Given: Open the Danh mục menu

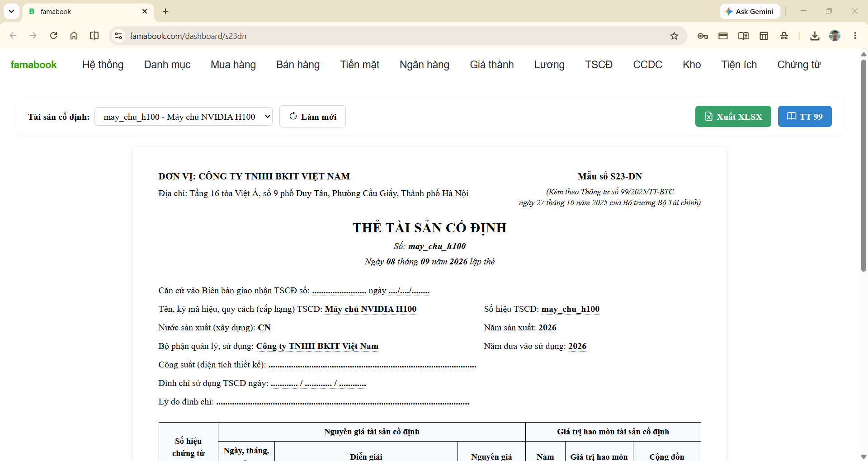Looking at the screenshot, I should (x=167, y=65).
